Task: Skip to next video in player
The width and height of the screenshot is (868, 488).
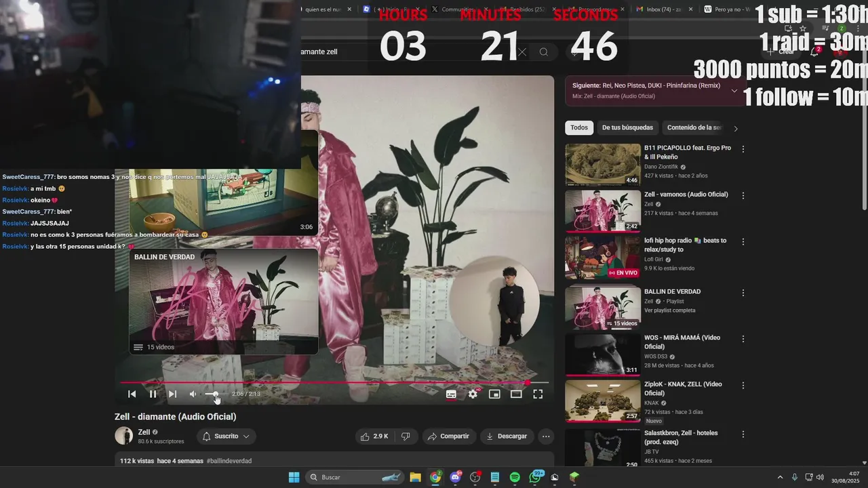Action: pyautogui.click(x=172, y=394)
